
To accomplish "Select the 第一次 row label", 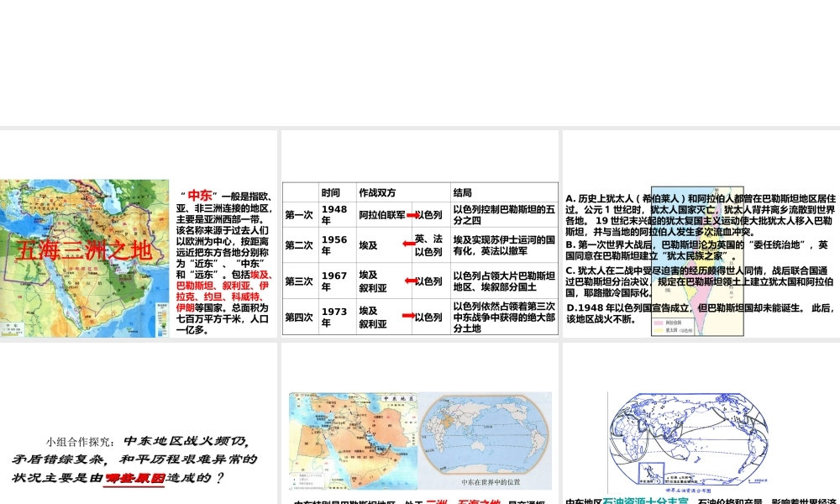I will tap(300, 215).
